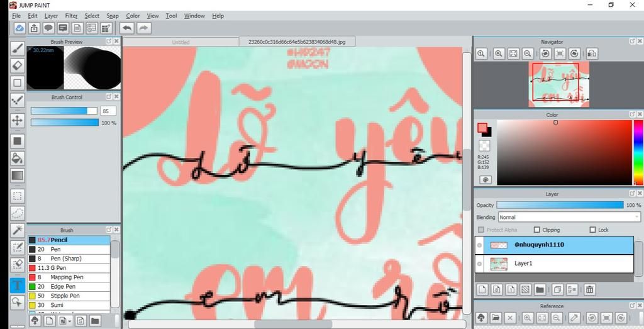Click the cloud save icon in top toolbar
644x329 pixels.
[19, 28]
